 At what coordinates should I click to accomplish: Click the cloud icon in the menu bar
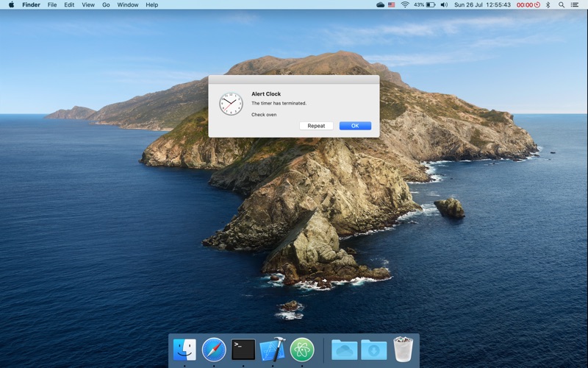(380, 5)
